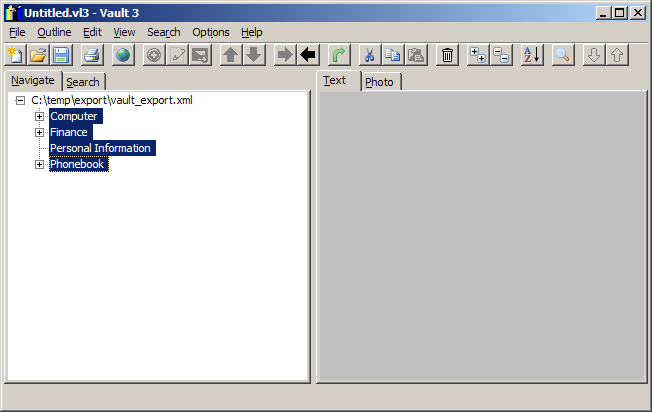Save the vault with the floppy disk icon

(61, 55)
